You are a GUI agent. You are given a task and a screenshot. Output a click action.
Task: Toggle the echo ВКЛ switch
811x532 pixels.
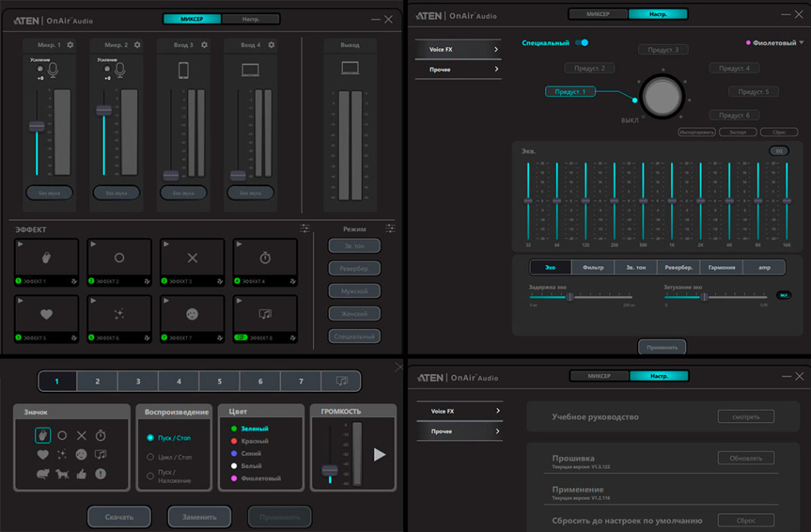[783, 295]
